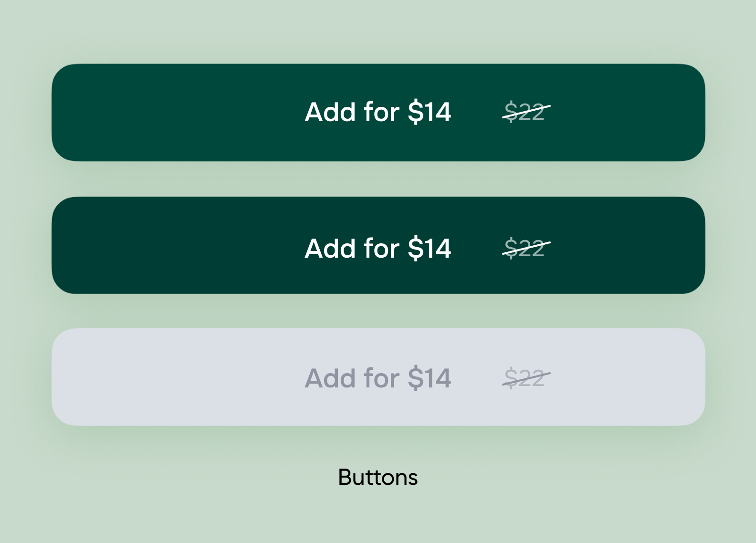Image resolution: width=756 pixels, height=543 pixels.
Task: Click the Buttons caption text
Action: pos(378,477)
